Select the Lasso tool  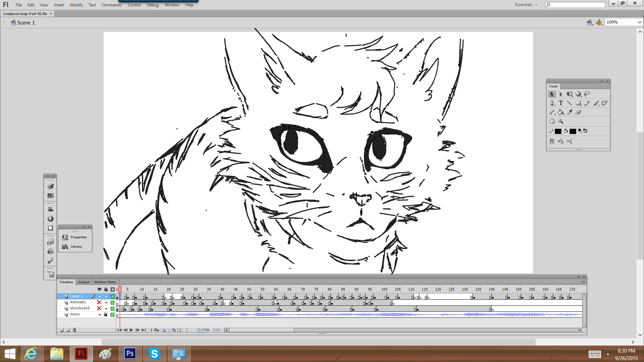pos(587,94)
